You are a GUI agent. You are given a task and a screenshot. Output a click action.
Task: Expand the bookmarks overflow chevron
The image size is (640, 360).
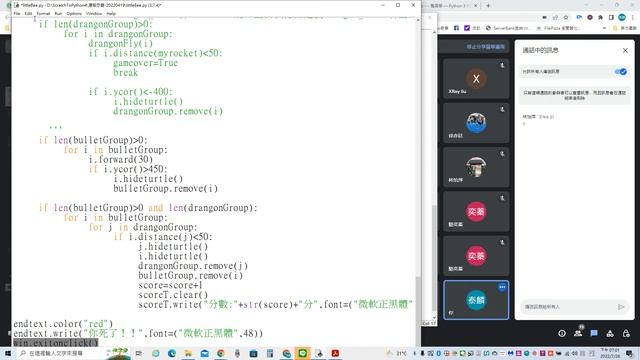tap(604, 28)
